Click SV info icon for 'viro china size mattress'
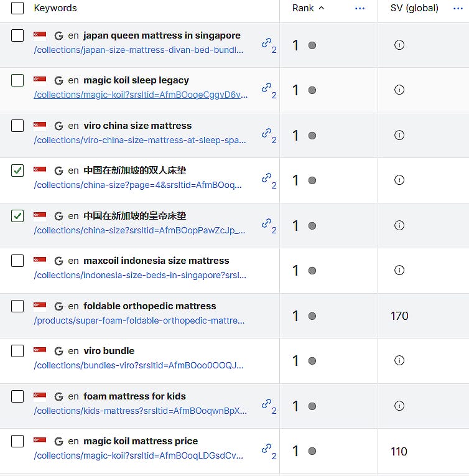Screen dimensions: 469x476 [x=399, y=135]
